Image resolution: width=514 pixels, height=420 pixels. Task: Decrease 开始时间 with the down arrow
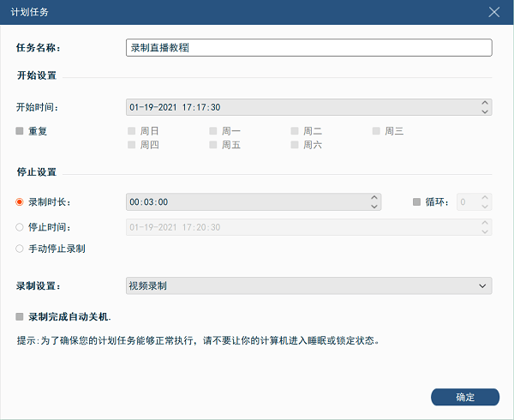[485, 111]
